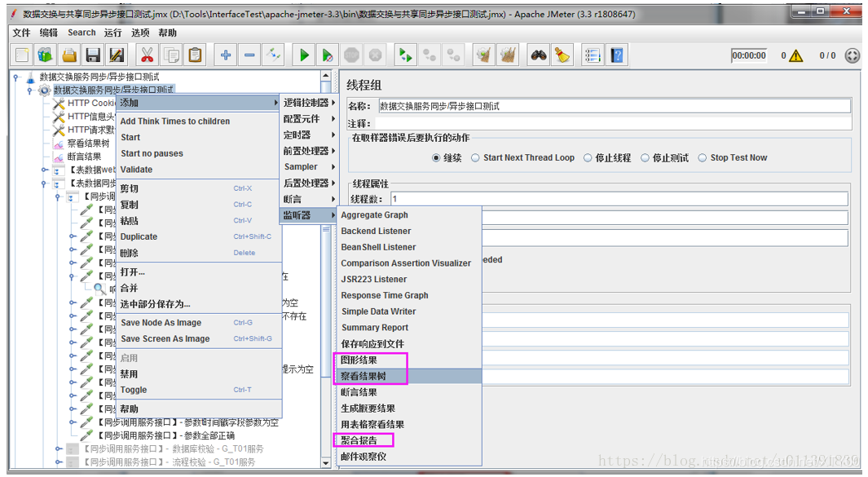Select 察看结果树 listener
868x477 pixels.
[408, 376]
